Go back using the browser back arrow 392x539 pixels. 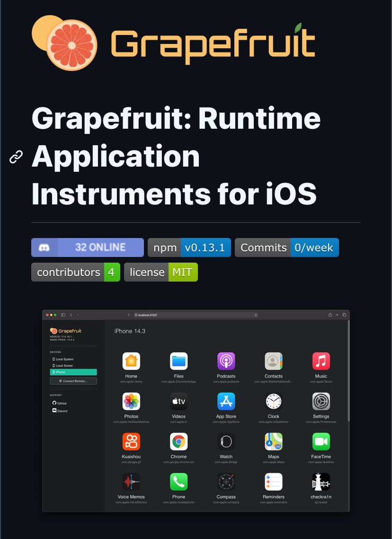pyautogui.click(x=71, y=315)
